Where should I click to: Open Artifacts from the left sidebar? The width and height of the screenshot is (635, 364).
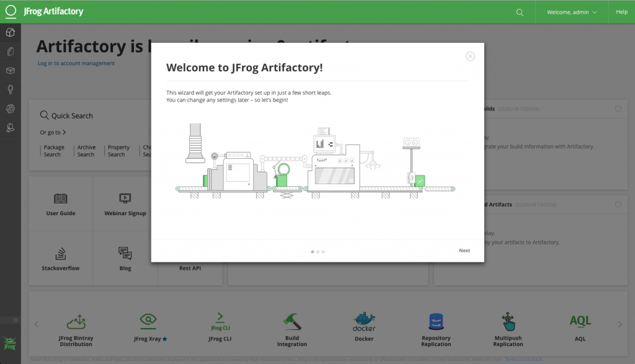click(x=10, y=51)
